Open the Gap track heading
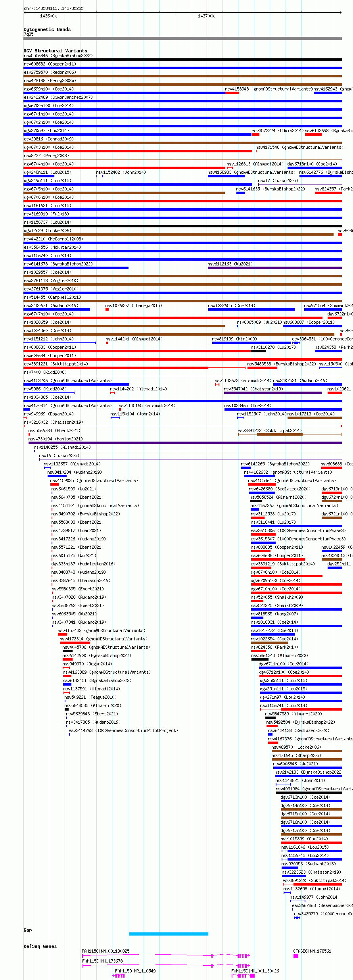 (28, 930)
